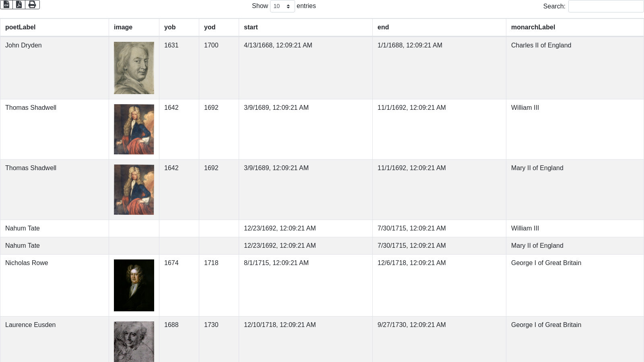Click the print icon button
This screenshot has height=362, width=644.
point(32,4)
